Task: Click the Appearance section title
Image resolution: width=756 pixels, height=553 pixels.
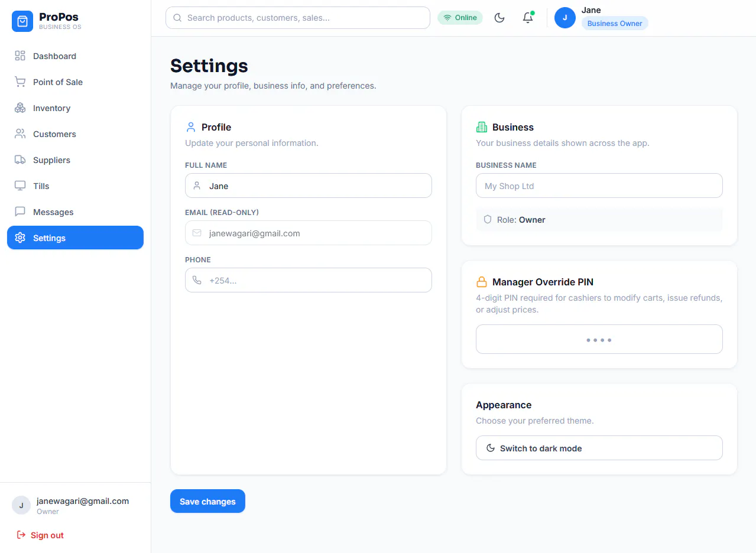Action: (x=504, y=405)
